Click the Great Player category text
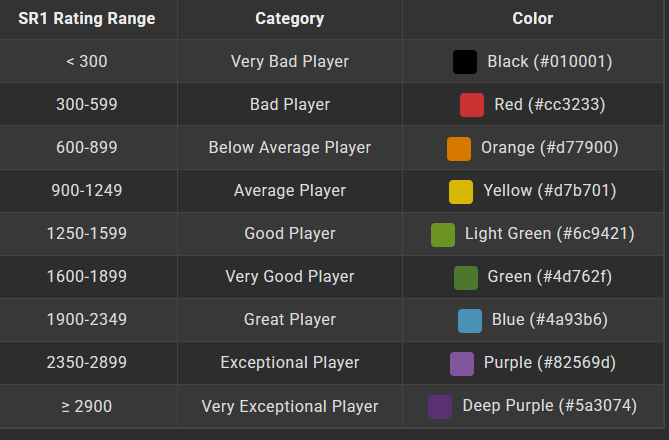 290,320
